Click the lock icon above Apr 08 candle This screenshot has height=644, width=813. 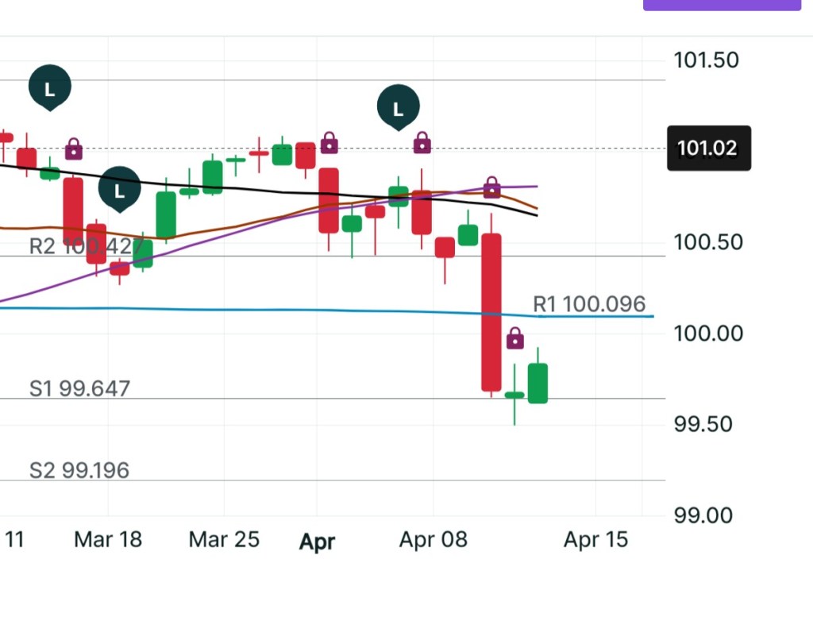(422, 144)
